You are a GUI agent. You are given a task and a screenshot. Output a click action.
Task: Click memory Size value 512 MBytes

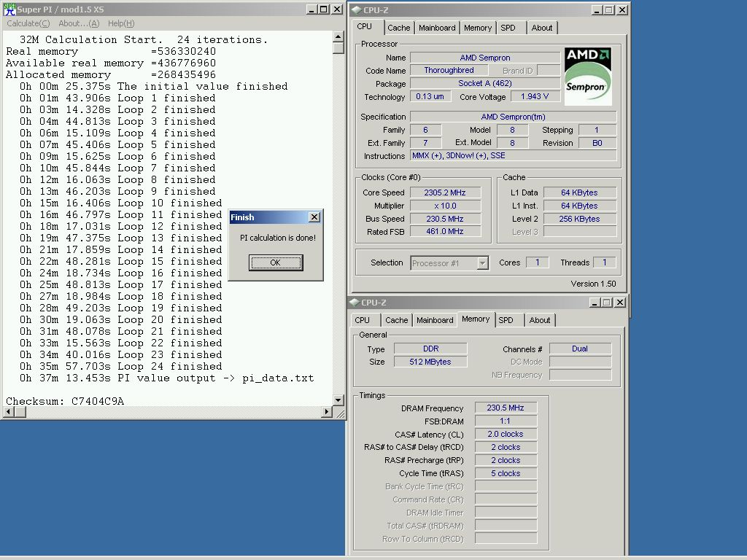pos(430,362)
